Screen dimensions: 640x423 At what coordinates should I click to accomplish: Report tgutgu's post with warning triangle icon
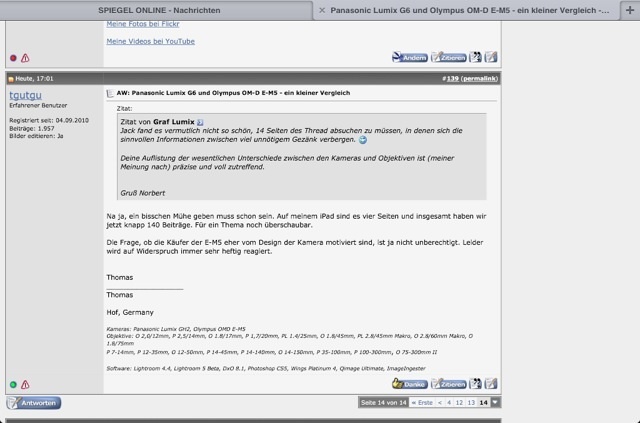[25, 384]
